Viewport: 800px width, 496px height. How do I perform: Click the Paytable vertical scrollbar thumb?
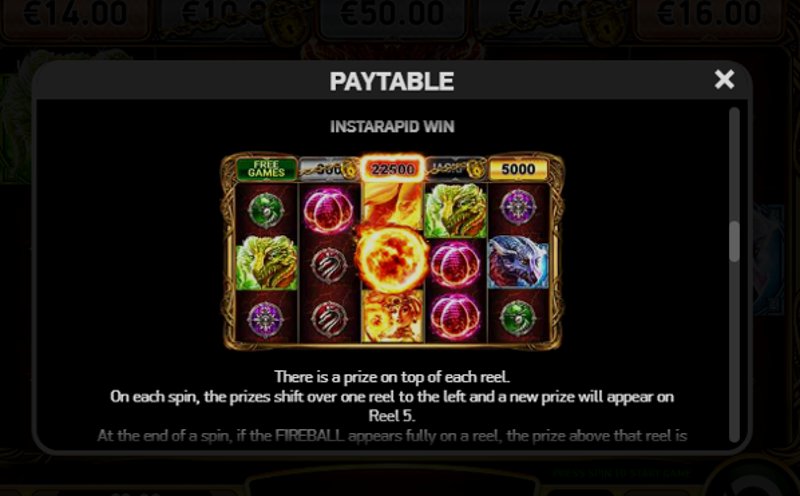coord(734,241)
